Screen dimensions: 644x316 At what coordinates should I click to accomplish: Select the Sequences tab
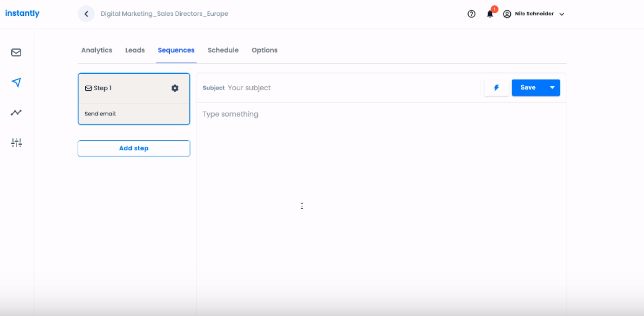tap(176, 50)
